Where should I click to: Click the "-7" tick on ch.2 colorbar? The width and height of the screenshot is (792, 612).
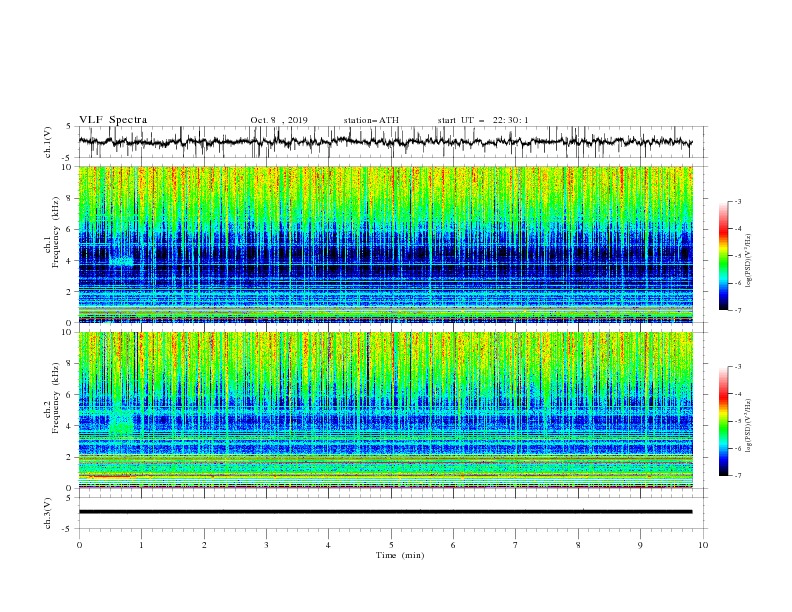(x=738, y=476)
